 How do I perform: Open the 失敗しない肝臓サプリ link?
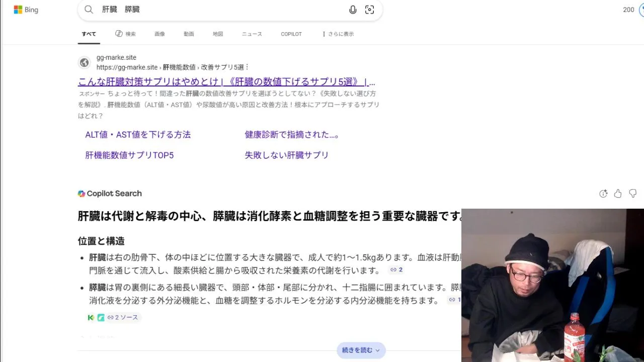[x=287, y=155]
